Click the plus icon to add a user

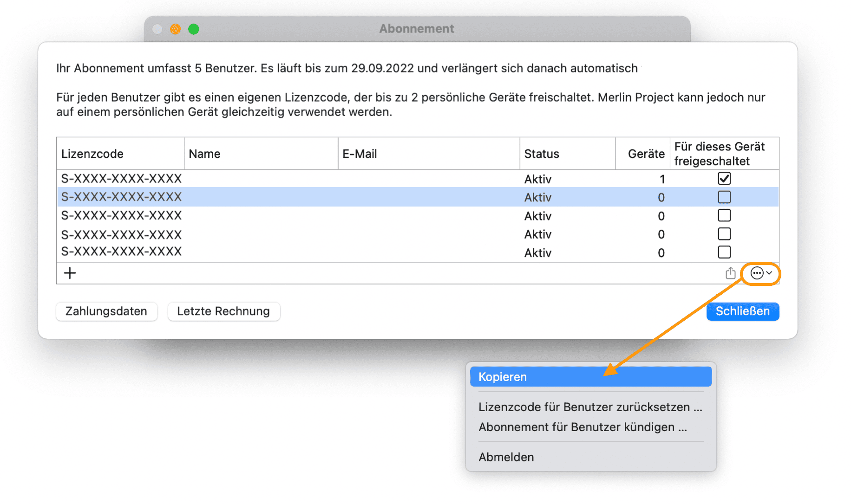click(x=70, y=273)
